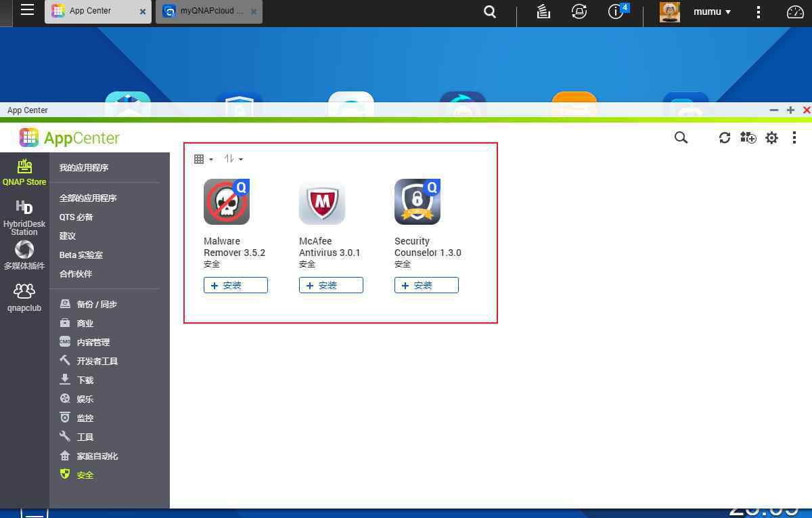Open McAfee Antivirus 3.0.1 details
The width and height of the screenshot is (812, 518).
click(x=330, y=246)
